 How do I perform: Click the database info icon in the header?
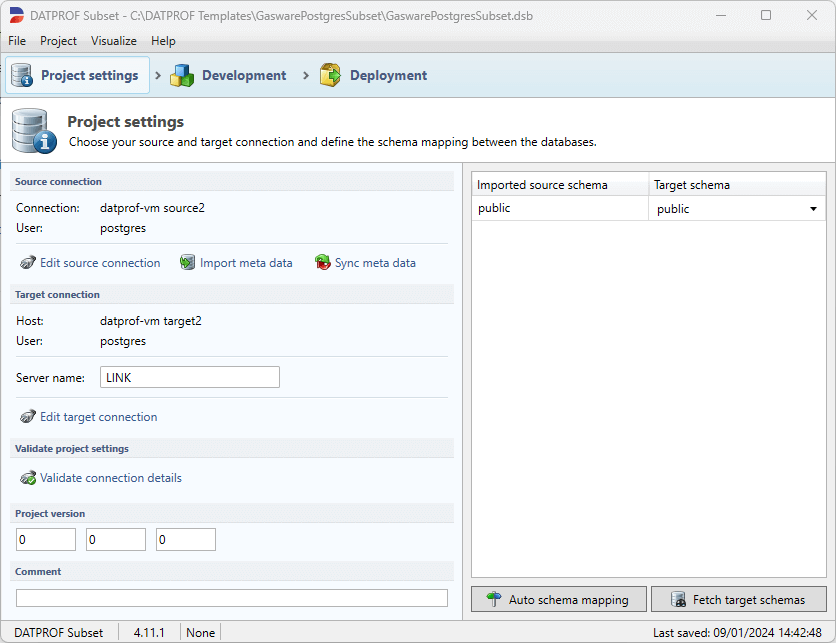[x=33, y=130]
